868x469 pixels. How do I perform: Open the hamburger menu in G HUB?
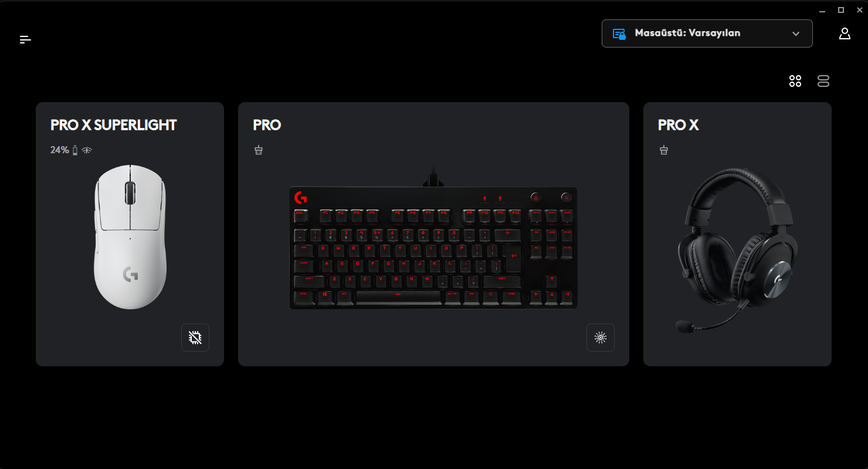coord(25,39)
